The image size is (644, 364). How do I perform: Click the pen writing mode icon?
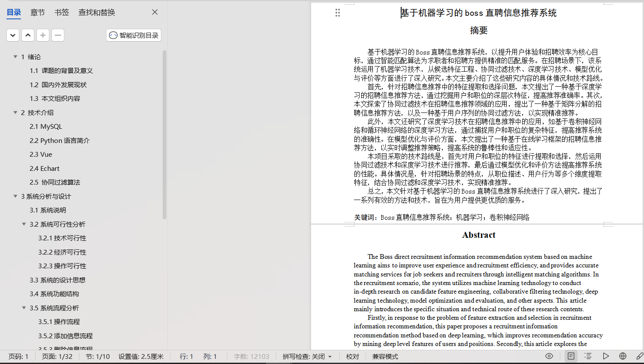point(640,356)
